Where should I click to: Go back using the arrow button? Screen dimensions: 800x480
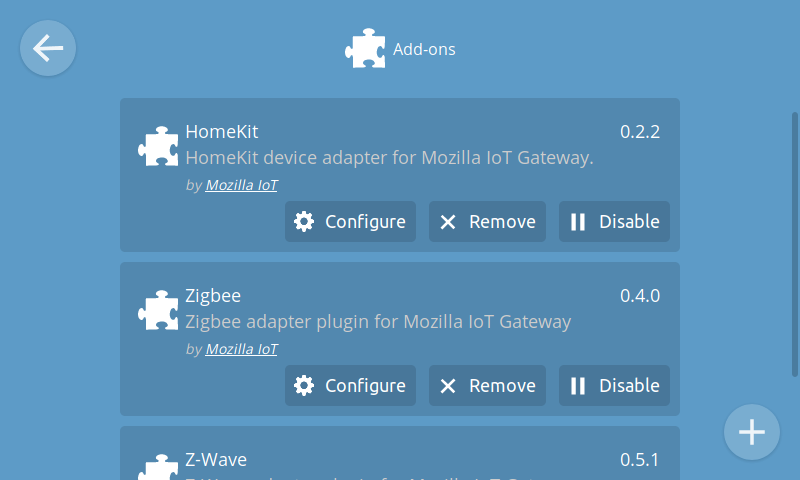coord(48,48)
